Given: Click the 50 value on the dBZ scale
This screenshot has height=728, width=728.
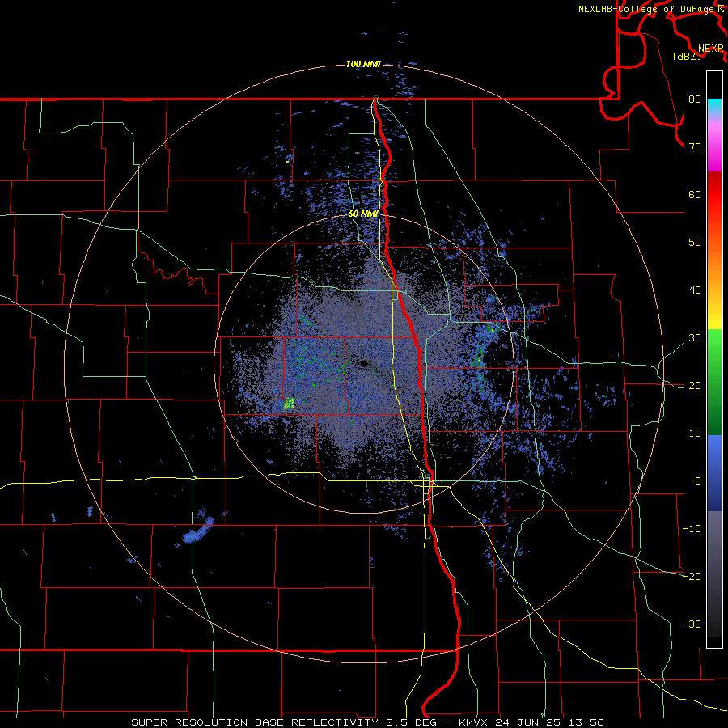Looking at the screenshot, I should (695, 243).
